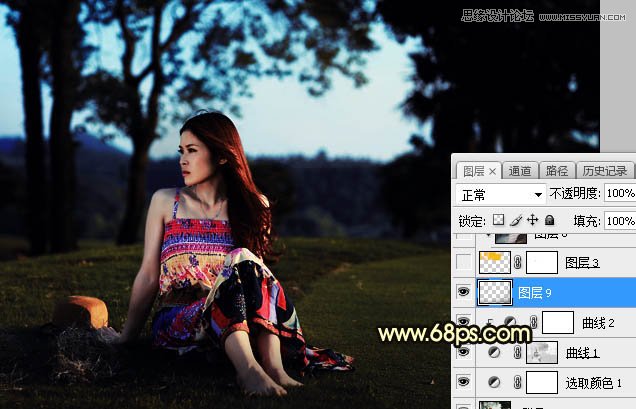Open the 路径 tab
636x409 pixels.
[558, 171]
